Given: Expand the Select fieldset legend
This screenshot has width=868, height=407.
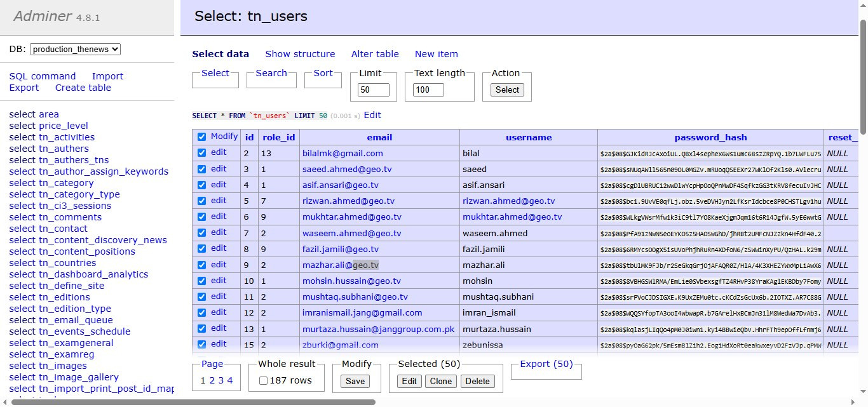Looking at the screenshot, I should [215, 73].
